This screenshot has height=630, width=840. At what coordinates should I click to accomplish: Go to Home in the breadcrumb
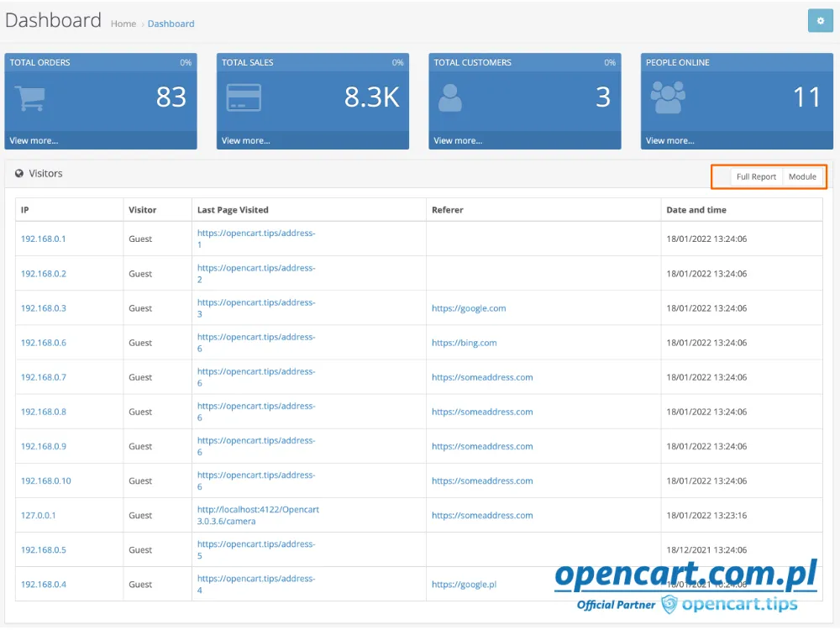point(123,24)
